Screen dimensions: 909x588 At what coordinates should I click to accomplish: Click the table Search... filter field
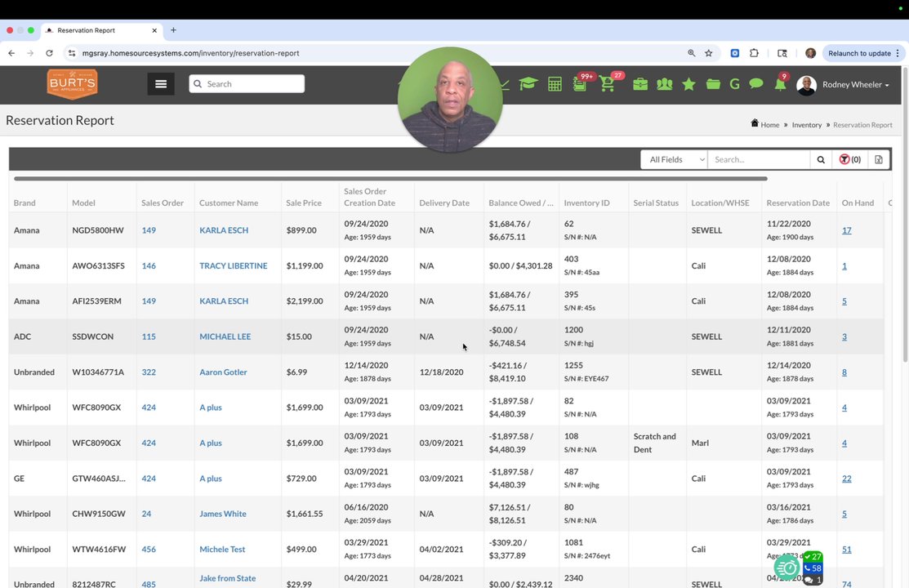coord(759,159)
